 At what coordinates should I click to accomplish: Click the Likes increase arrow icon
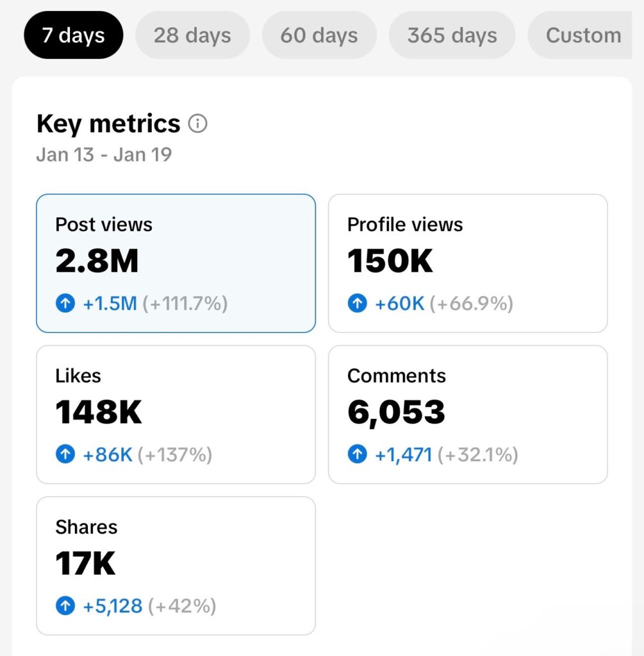pyautogui.click(x=65, y=454)
